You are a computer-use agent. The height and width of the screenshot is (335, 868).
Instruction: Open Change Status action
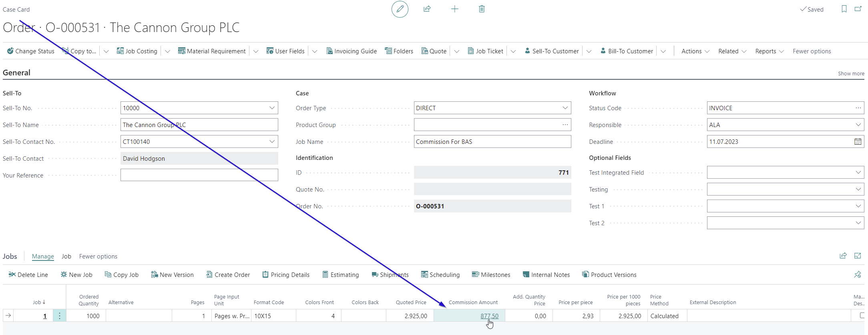31,51
